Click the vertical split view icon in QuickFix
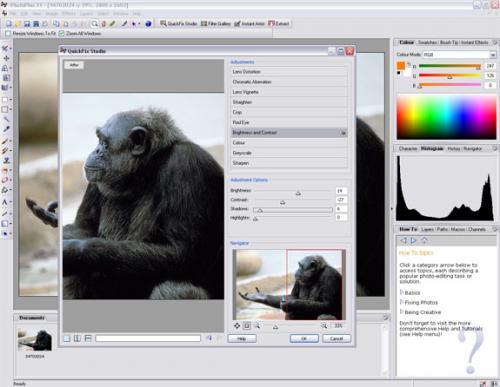The width and height of the screenshot is (500, 387). click(x=77, y=338)
